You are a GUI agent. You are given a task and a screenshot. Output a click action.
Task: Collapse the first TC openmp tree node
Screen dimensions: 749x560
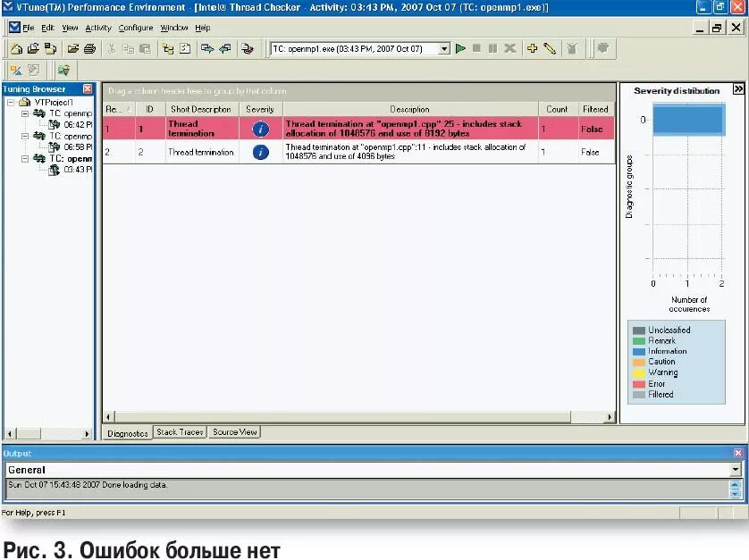tap(25, 113)
